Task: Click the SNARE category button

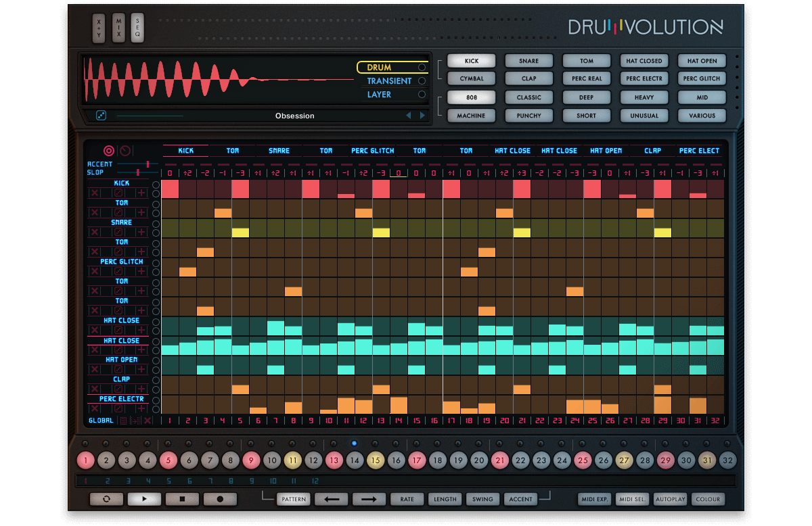Action: 529,61
